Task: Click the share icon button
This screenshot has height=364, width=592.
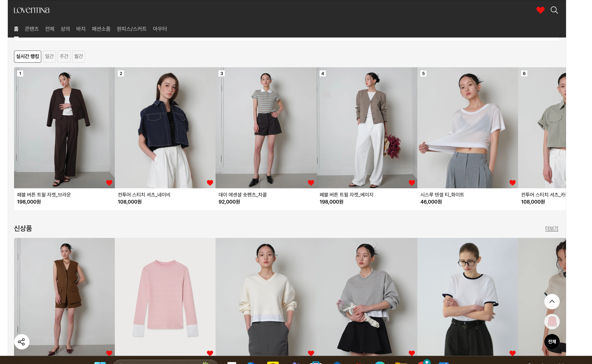Action: [x=22, y=342]
